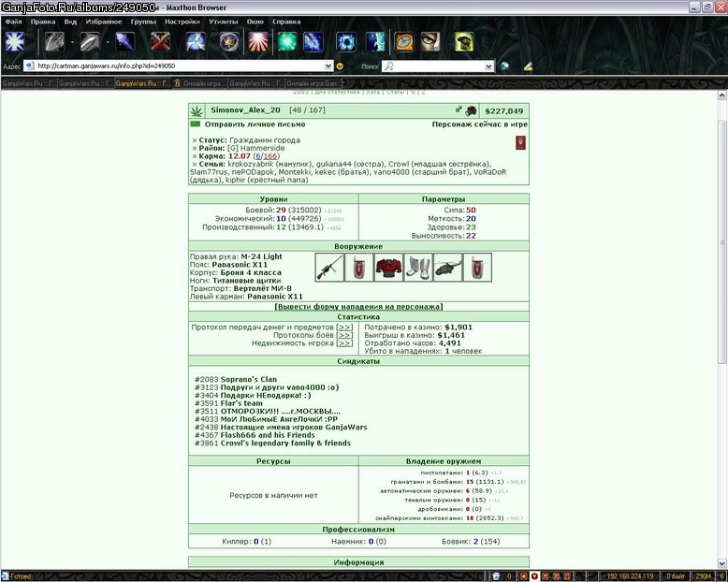Viewport: 728px width, 582px height.
Task: Click the vertical page scrollbar thumb
Action: click(x=722, y=241)
